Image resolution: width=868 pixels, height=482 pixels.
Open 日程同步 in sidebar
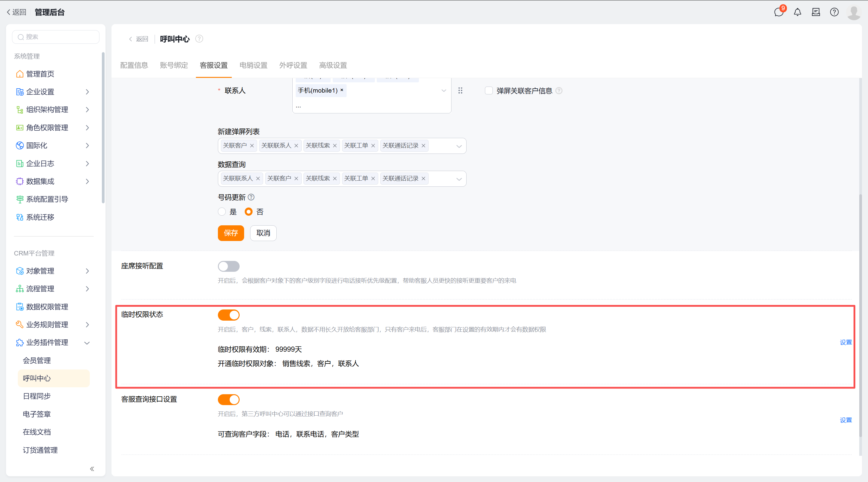37,396
